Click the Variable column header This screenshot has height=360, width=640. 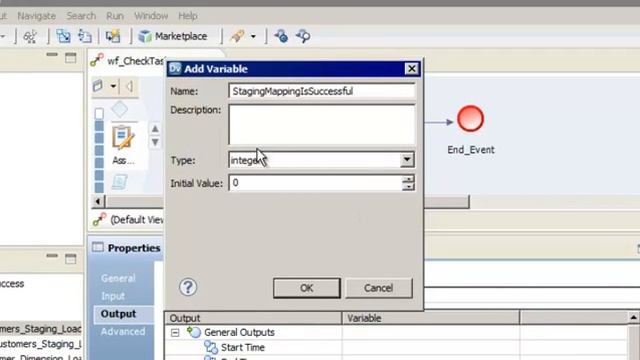[431, 318]
